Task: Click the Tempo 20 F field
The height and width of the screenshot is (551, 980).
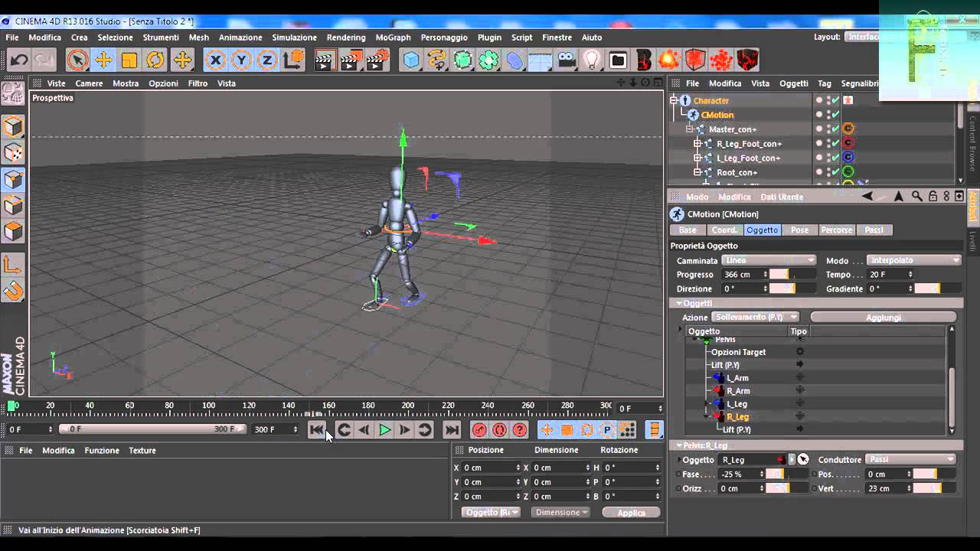Action: 890,274
